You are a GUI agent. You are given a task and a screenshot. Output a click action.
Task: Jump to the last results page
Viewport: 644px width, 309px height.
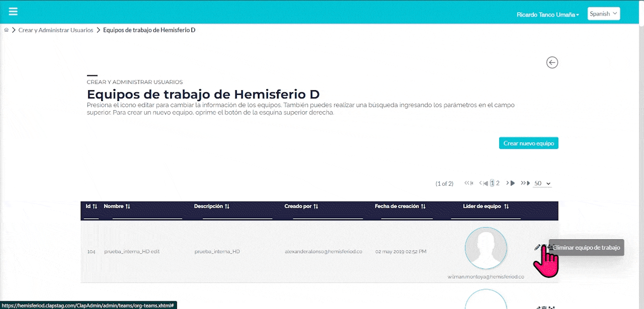click(525, 183)
